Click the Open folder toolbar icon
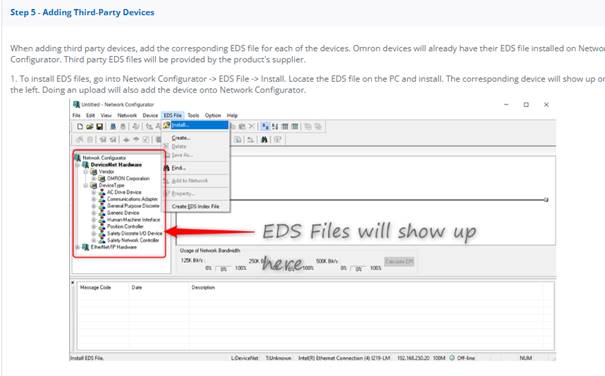This screenshot has height=376, width=605. point(90,127)
